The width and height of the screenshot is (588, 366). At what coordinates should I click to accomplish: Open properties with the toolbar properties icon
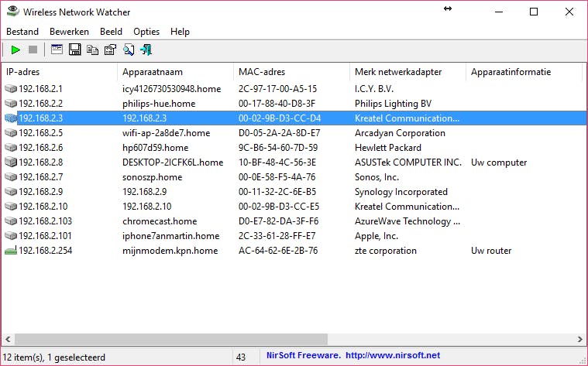click(110, 50)
